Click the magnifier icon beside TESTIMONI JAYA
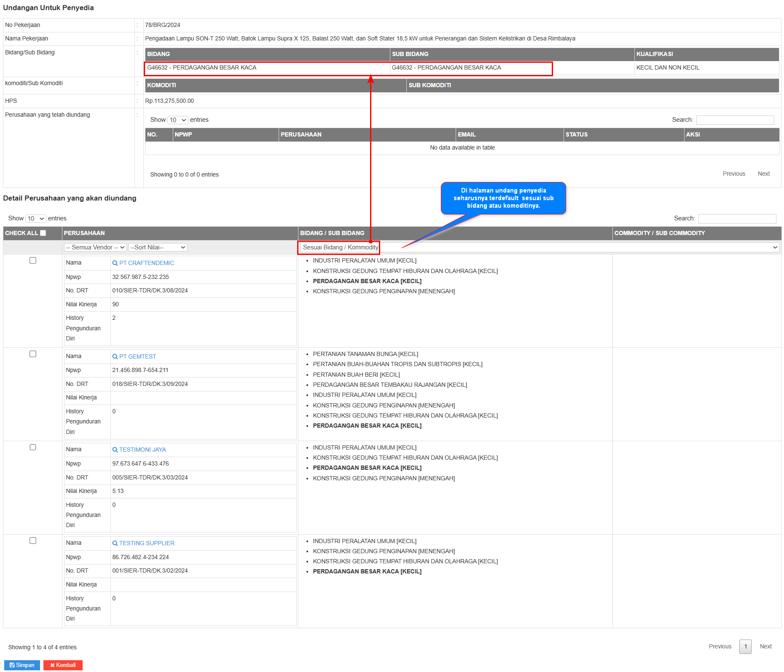The height and width of the screenshot is (672, 784). click(x=115, y=450)
